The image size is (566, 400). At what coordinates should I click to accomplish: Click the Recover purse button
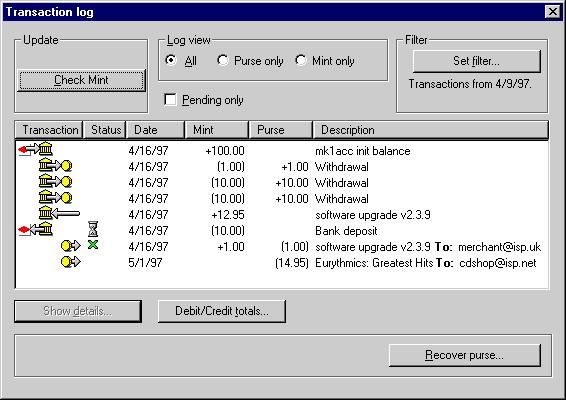pyautogui.click(x=465, y=355)
